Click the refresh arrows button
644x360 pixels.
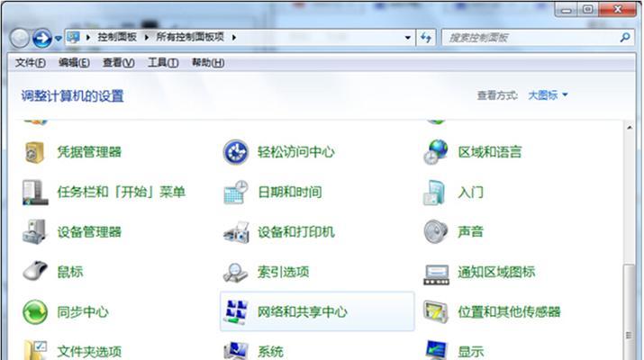tap(426, 38)
